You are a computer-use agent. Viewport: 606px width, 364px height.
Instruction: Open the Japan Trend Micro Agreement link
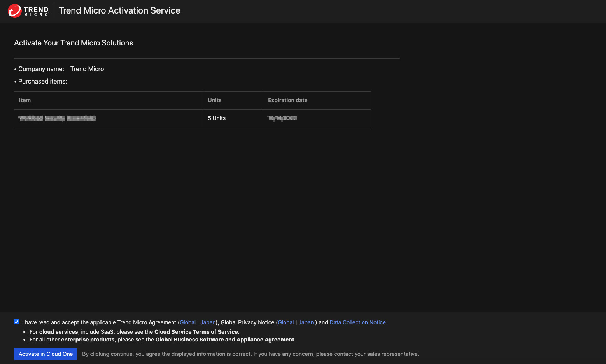pyautogui.click(x=208, y=322)
